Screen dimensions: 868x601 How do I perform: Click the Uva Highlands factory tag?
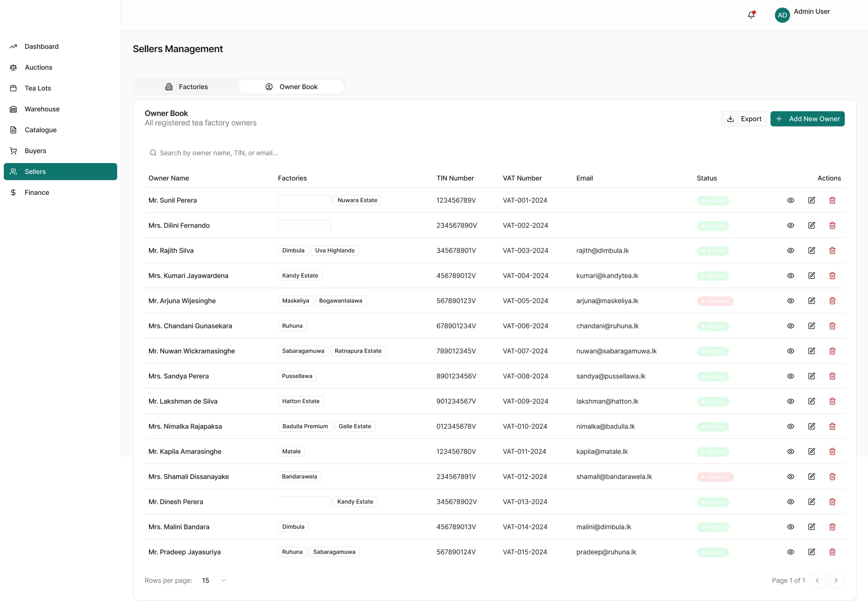[x=335, y=251]
